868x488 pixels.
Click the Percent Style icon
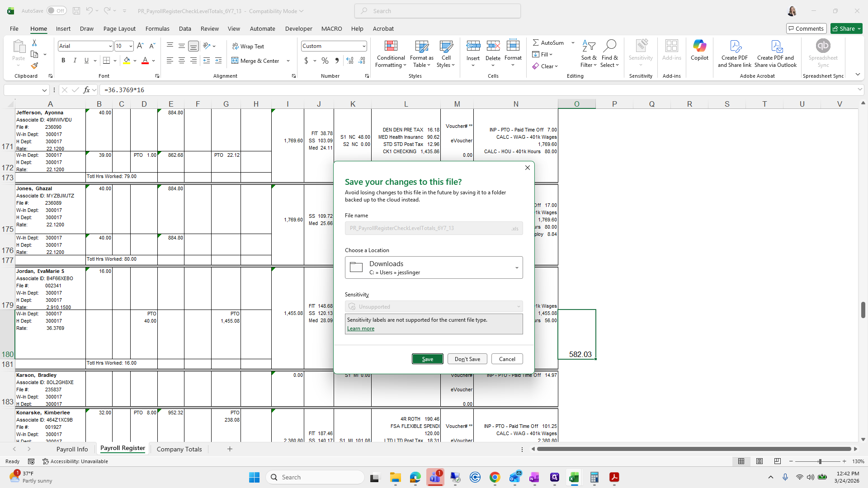point(325,61)
